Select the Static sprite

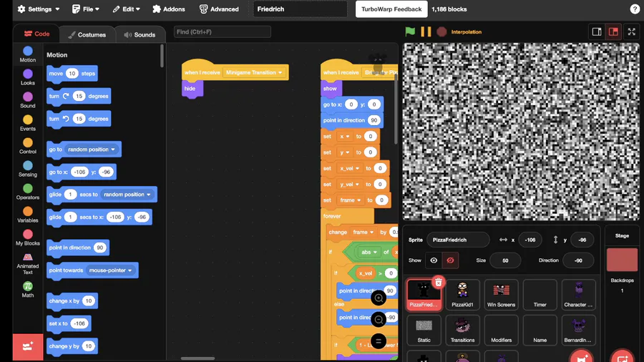424,330
